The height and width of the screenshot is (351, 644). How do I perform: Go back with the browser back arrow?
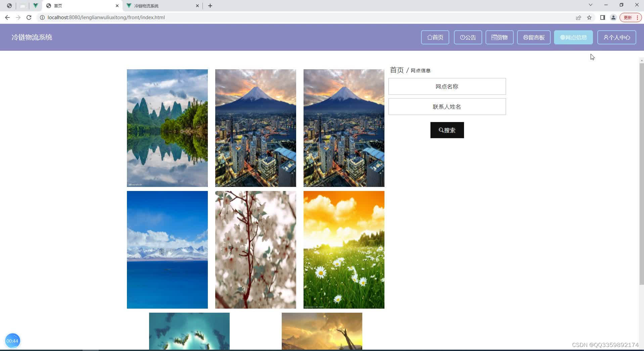click(x=7, y=17)
